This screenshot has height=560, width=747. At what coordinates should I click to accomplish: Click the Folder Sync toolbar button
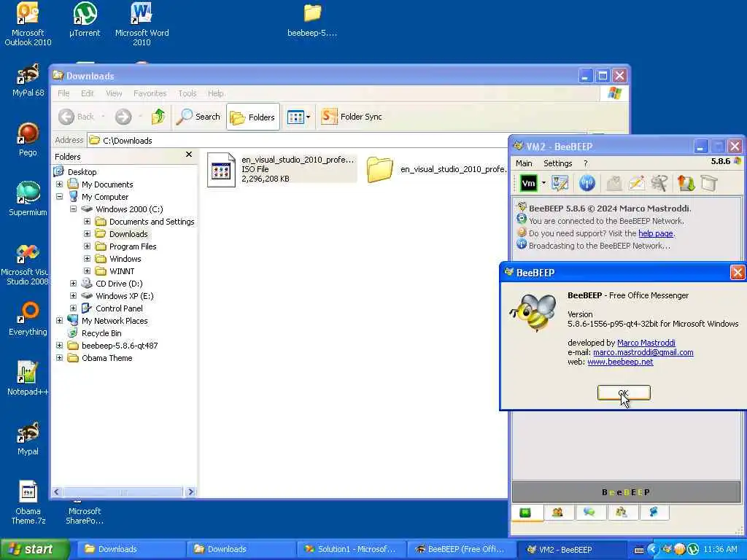(x=352, y=117)
